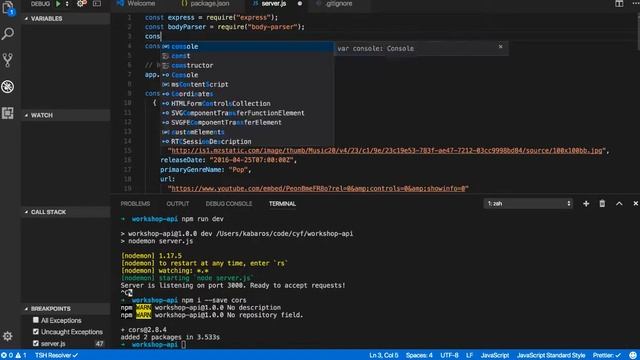The width and height of the screenshot is (640, 360).
Task: Open the Source Control view
Action: point(8,60)
